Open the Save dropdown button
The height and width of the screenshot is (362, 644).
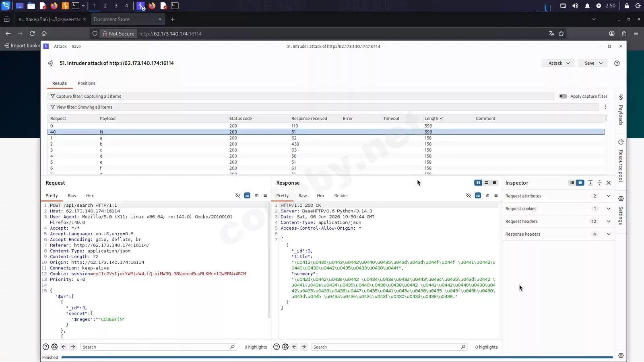(592, 63)
